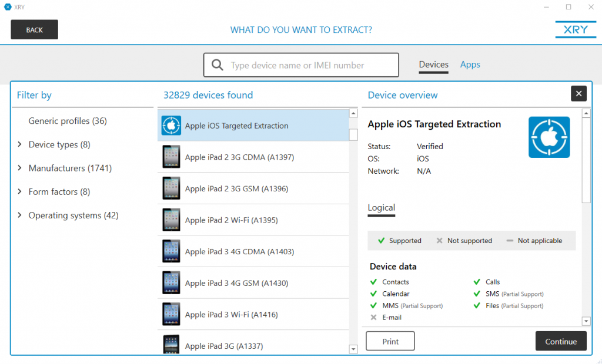Click overview panel scrollbar up arrow

tap(586, 113)
